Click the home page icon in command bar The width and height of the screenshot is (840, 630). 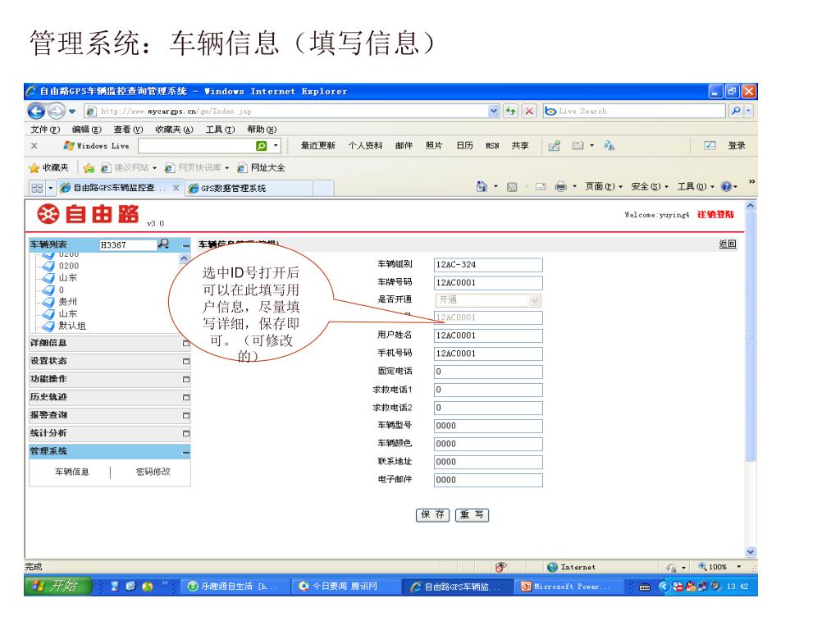point(482,186)
